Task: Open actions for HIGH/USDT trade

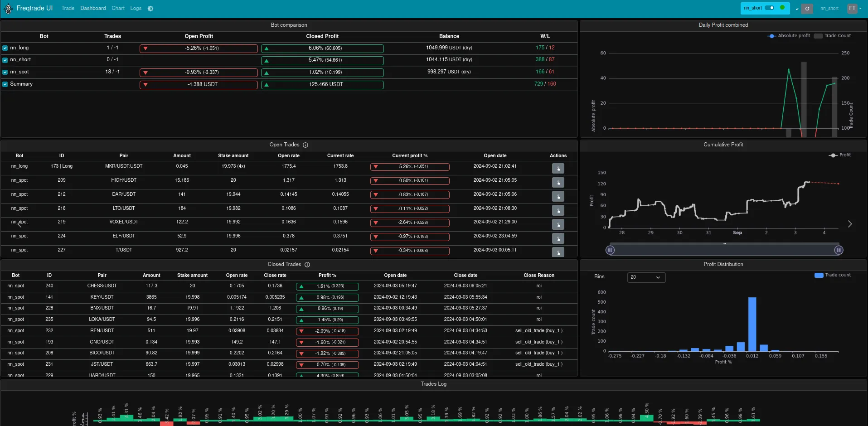Action: (558, 183)
